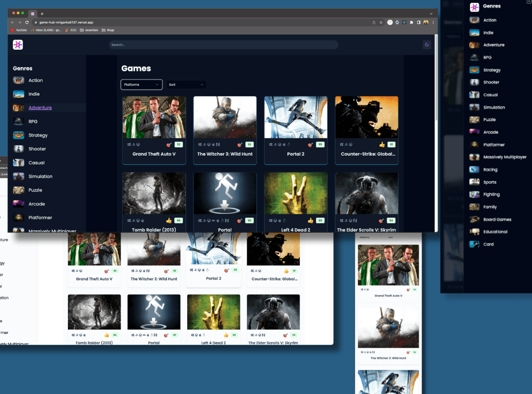This screenshot has width=532, height=394.
Task: Click the main window vertical scrollbar
Action: 436,78
